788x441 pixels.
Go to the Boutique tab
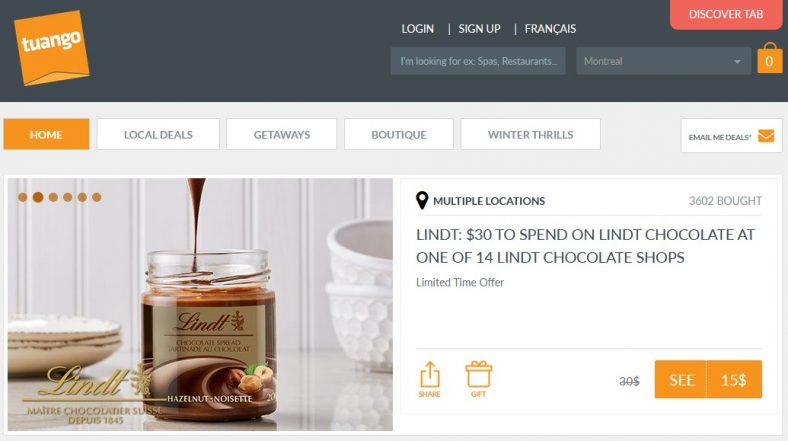point(399,134)
